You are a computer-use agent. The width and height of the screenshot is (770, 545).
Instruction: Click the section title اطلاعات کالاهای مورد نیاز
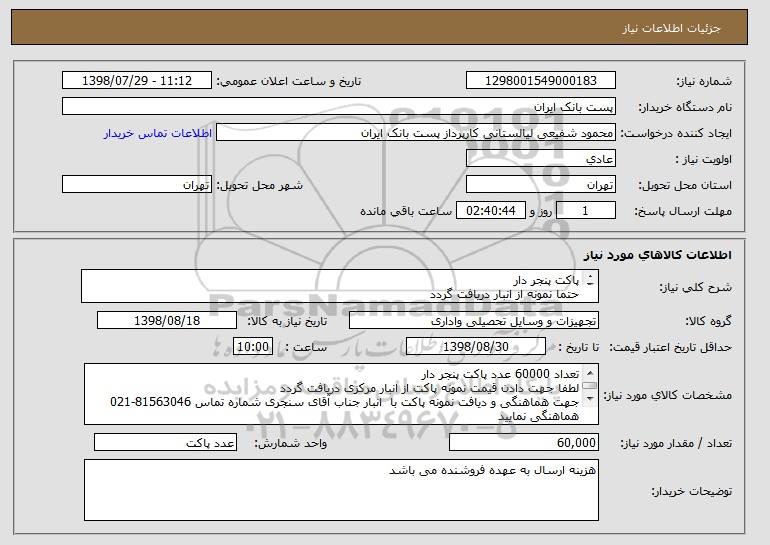(658, 255)
